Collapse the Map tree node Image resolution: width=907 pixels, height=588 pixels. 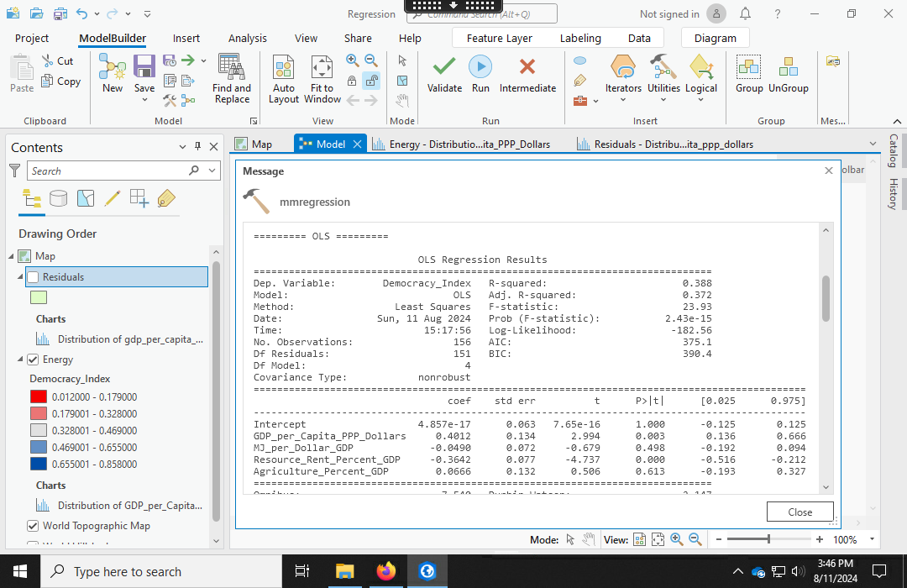pyautogui.click(x=12, y=256)
